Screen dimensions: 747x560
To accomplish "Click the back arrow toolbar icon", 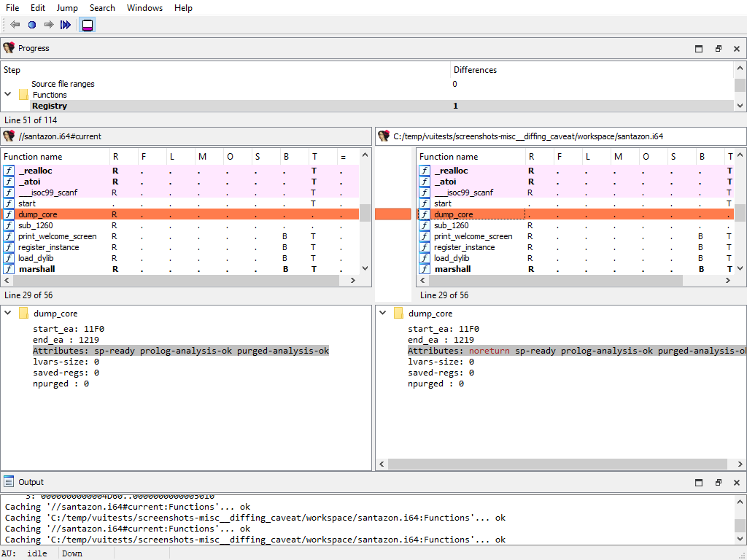I will pos(15,25).
